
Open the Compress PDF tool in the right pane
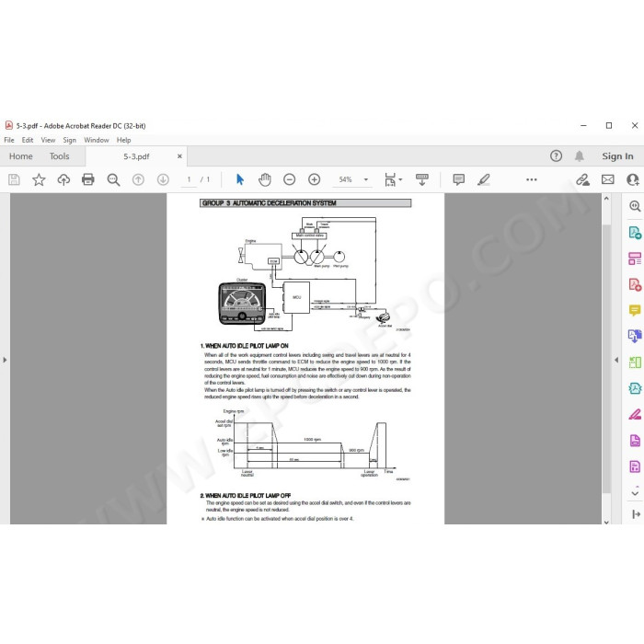tap(635, 388)
